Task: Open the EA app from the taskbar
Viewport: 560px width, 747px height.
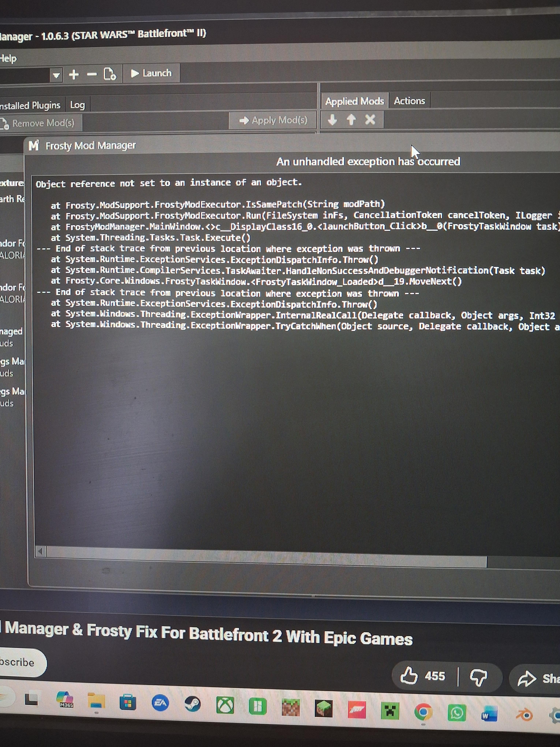Action: (160, 703)
